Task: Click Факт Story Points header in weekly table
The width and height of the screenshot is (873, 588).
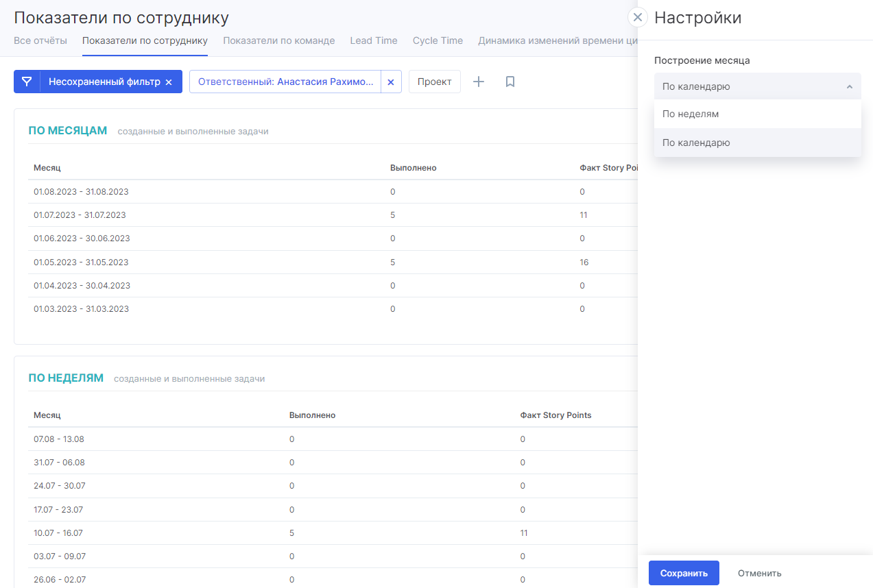Action: [x=555, y=415]
